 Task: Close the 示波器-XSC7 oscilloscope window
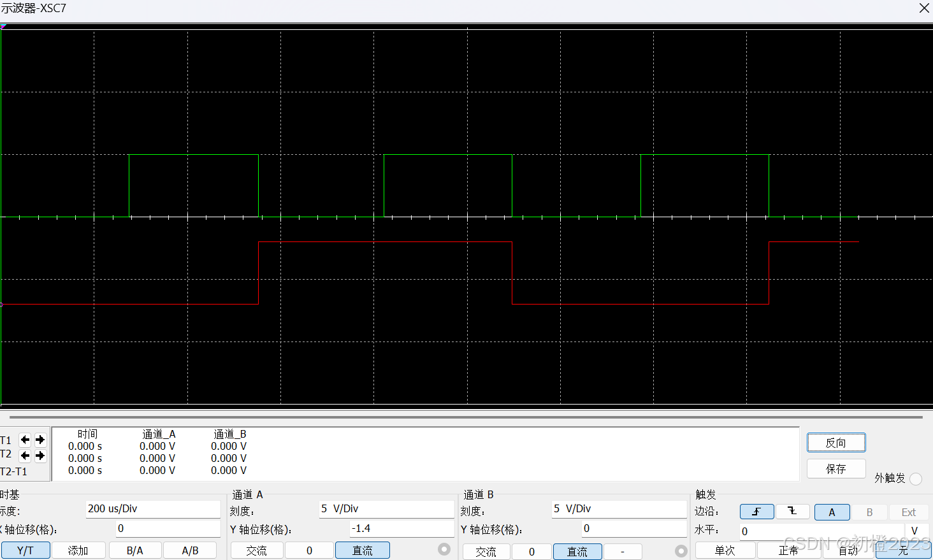tap(924, 8)
